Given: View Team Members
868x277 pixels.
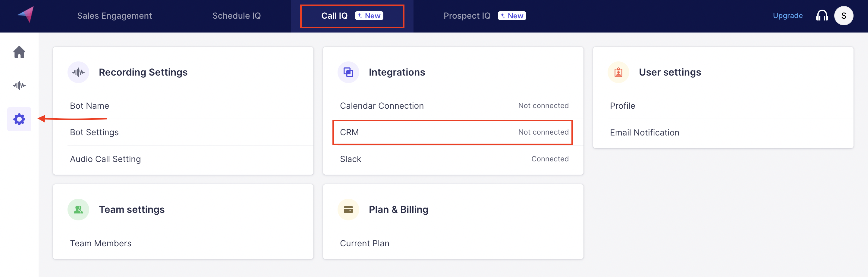Looking at the screenshot, I should point(100,243).
